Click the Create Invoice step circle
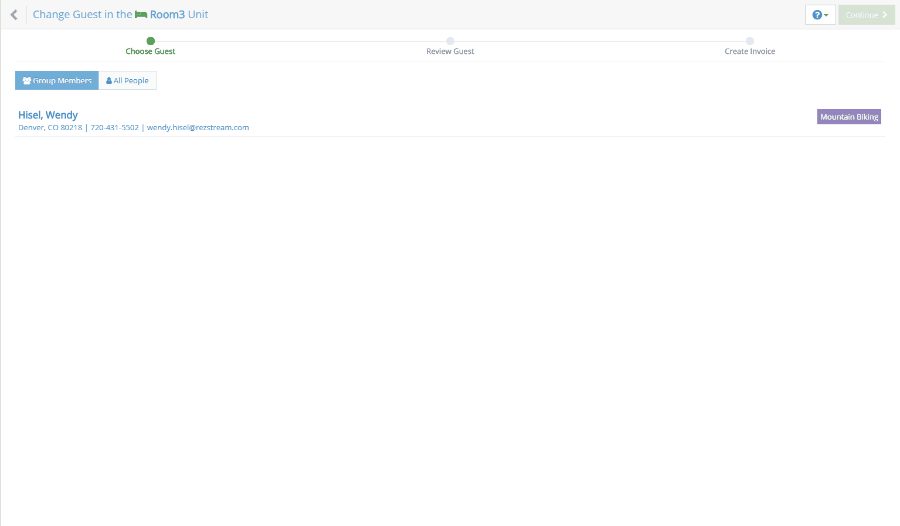 pyautogui.click(x=749, y=41)
